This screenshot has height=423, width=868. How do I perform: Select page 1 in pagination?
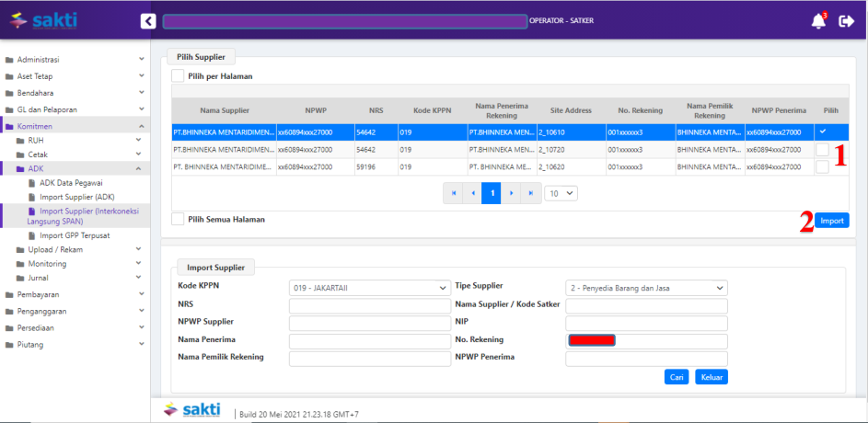click(492, 193)
